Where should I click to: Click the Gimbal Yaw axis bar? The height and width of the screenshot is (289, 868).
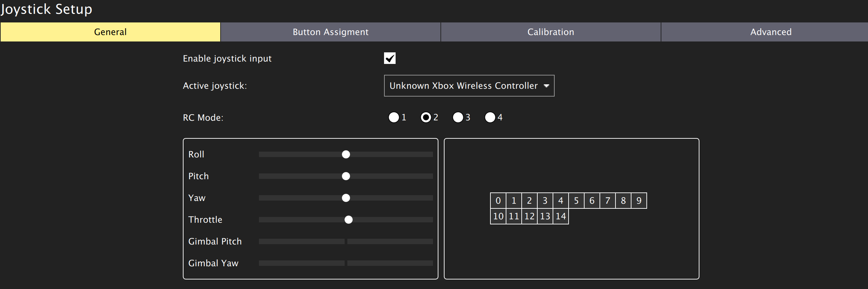[x=346, y=263]
